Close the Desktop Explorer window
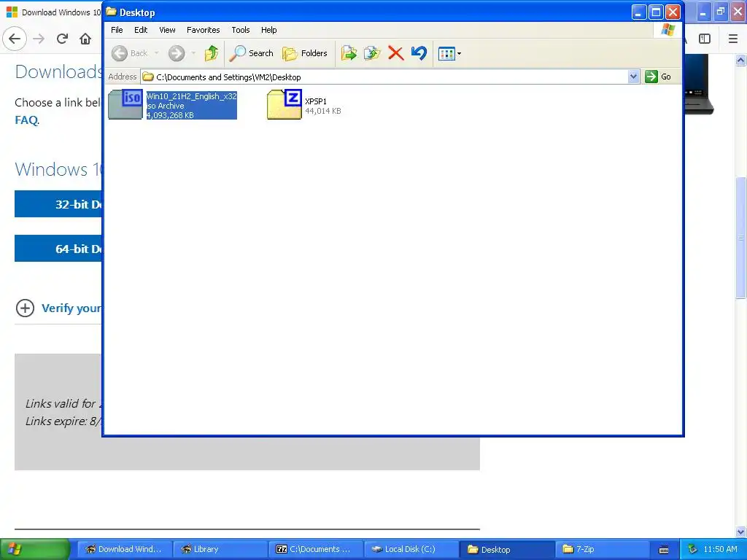747x560 pixels. 673,12
